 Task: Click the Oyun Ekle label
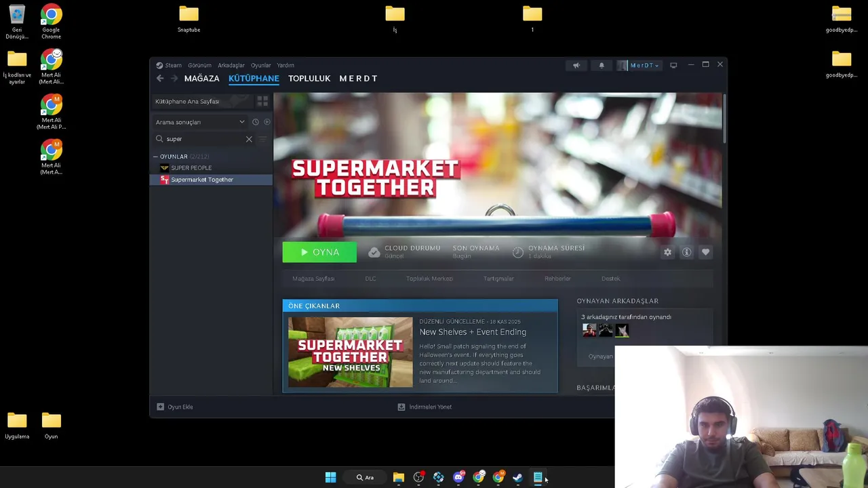click(180, 407)
